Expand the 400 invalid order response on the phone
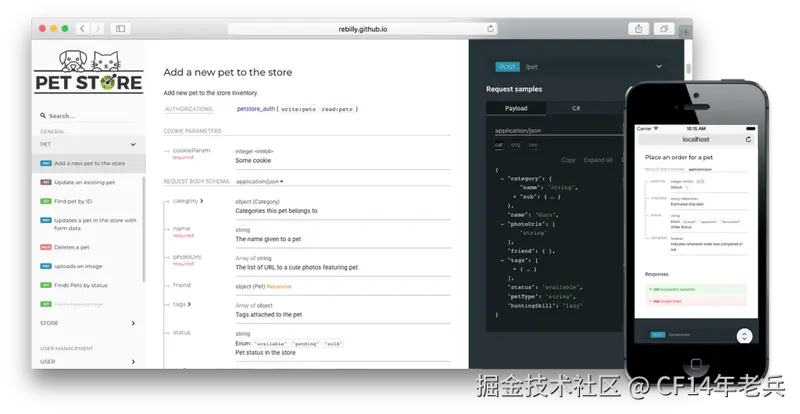800x414 pixels. tap(695, 301)
